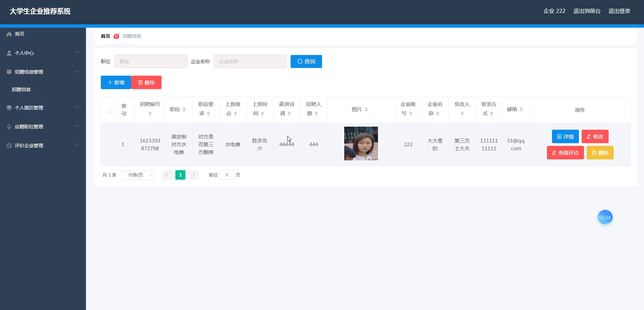The width and height of the screenshot is (644, 310).
Task: Expand the 个人简历管理 chevron
Action: click(77, 107)
